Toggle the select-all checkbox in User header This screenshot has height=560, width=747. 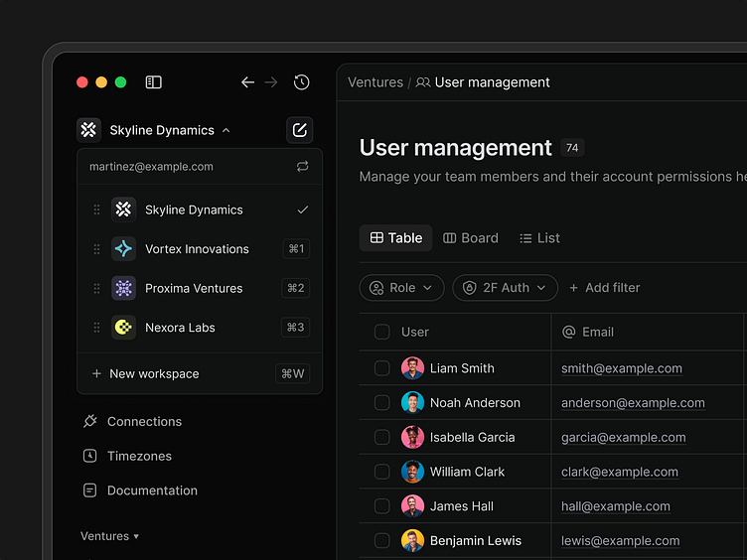(x=382, y=332)
